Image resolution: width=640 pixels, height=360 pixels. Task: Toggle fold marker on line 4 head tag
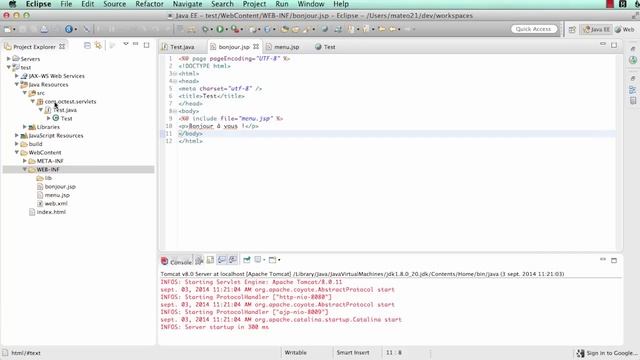click(175, 81)
